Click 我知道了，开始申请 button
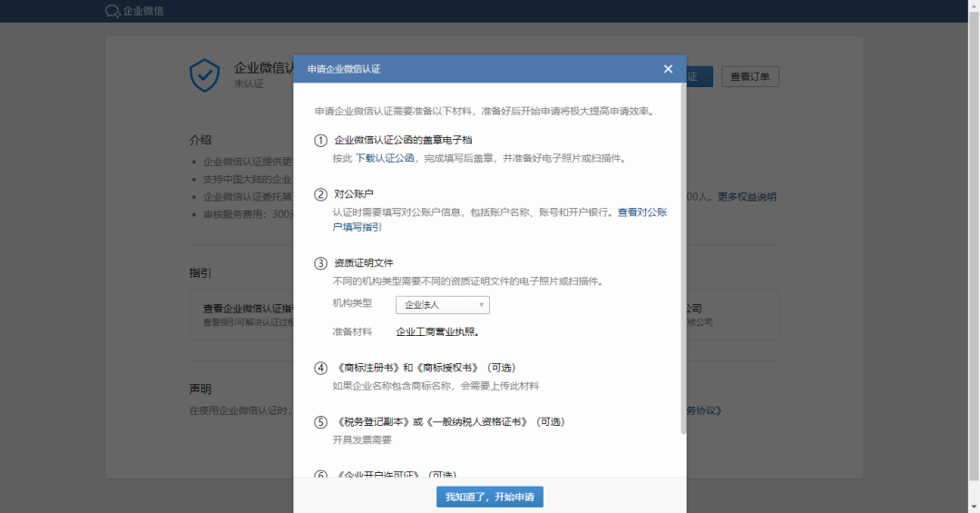 489,497
